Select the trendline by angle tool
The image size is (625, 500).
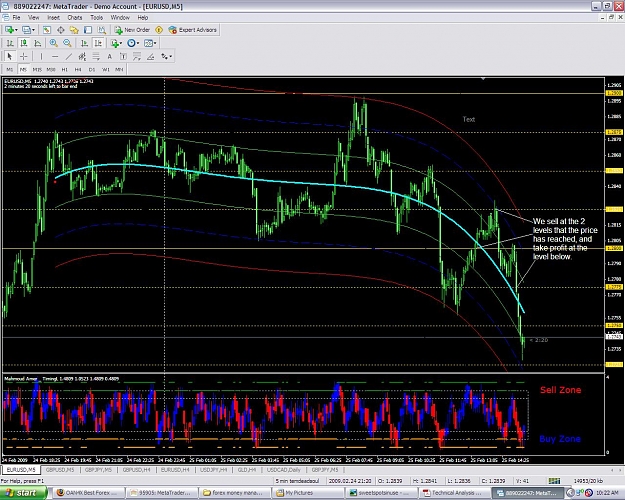coord(150,56)
